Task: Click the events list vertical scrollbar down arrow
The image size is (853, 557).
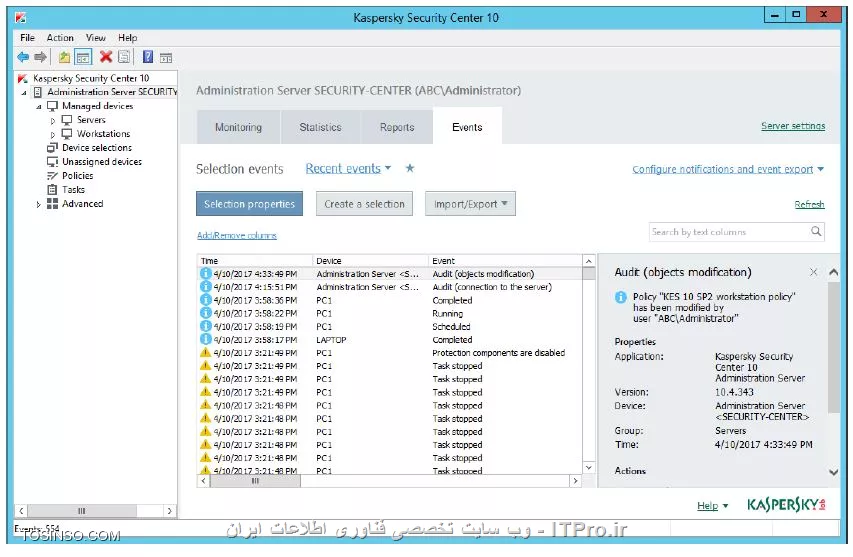Action: tap(589, 467)
